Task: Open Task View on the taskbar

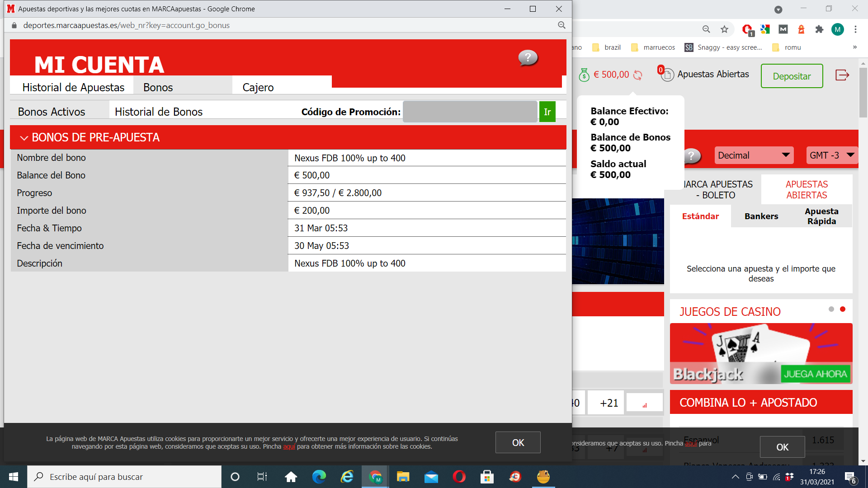Action: [262, 477]
